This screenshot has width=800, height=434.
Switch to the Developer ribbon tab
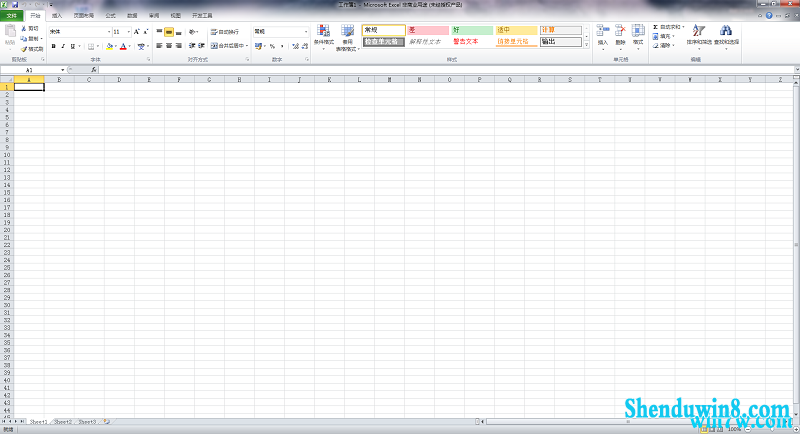click(x=202, y=16)
